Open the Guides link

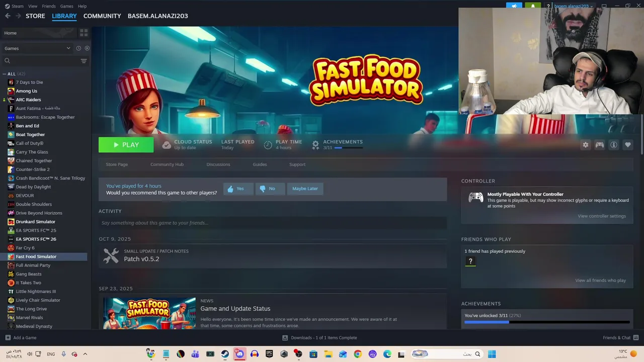[260, 164]
